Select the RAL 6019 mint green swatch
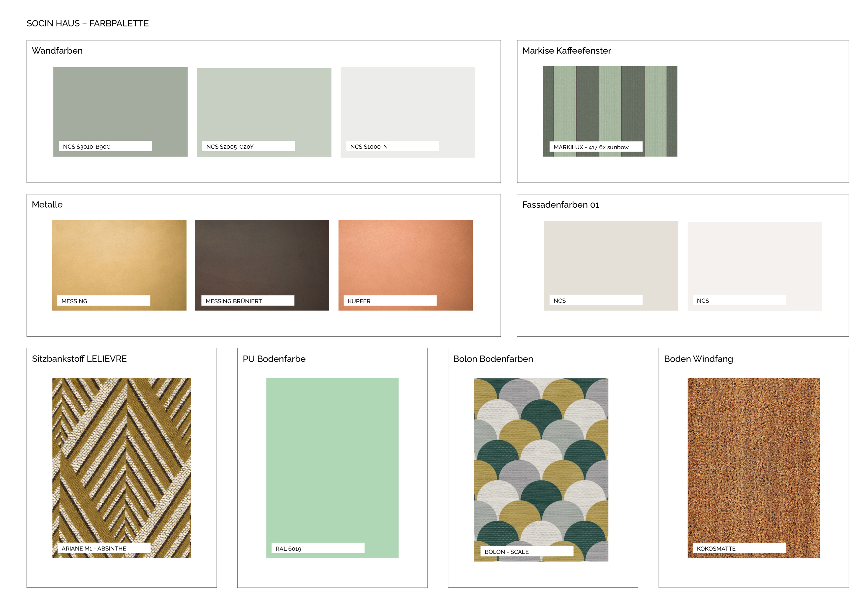868x614 pixels. [332, 468]
